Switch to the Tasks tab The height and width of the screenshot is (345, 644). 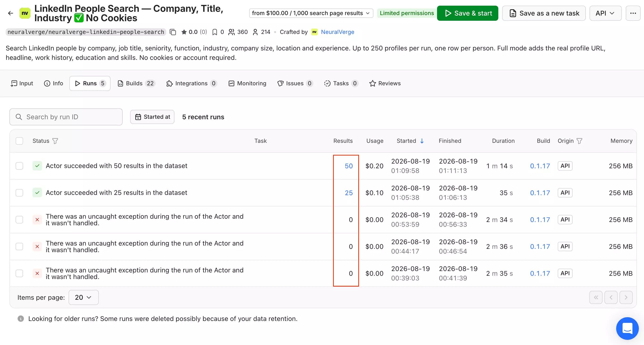coord(341,83)
